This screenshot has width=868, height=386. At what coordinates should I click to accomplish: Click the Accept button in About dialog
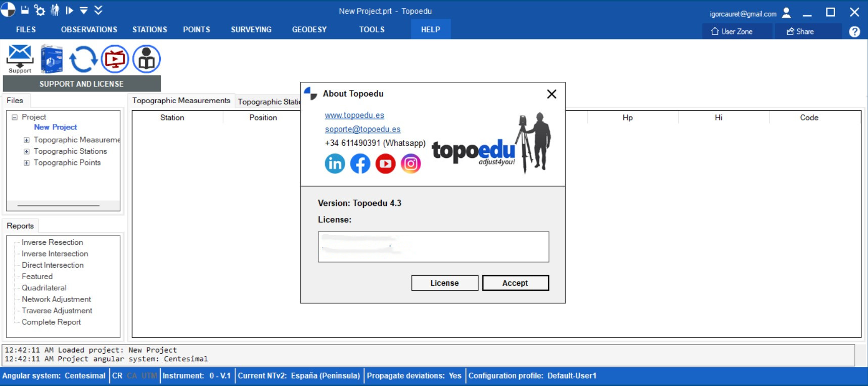[515, 283]
